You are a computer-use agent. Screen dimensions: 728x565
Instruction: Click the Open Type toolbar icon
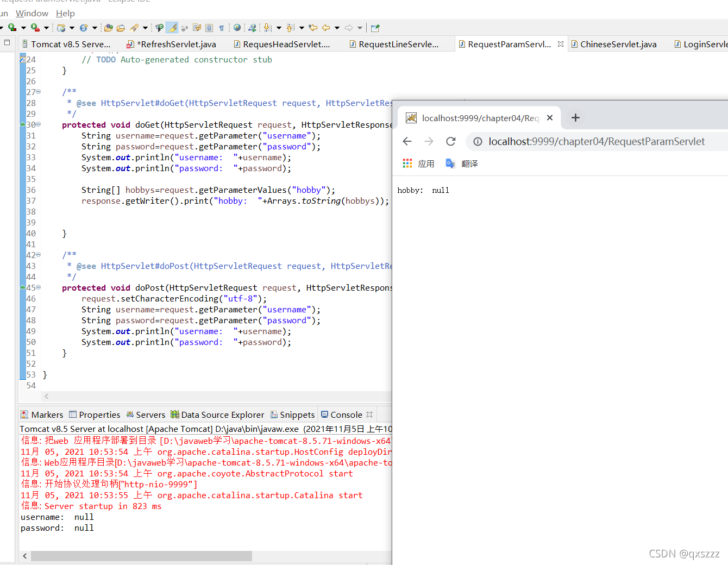pos(108,28)
